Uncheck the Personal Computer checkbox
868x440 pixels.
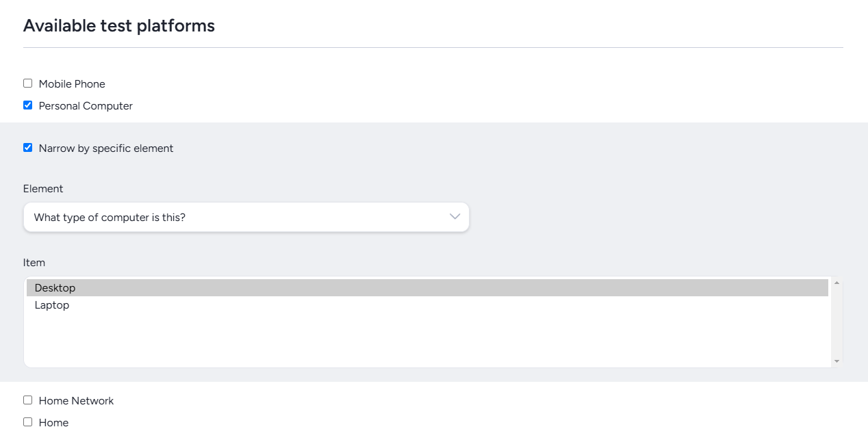pyautogui.click(x=27, y=105)
